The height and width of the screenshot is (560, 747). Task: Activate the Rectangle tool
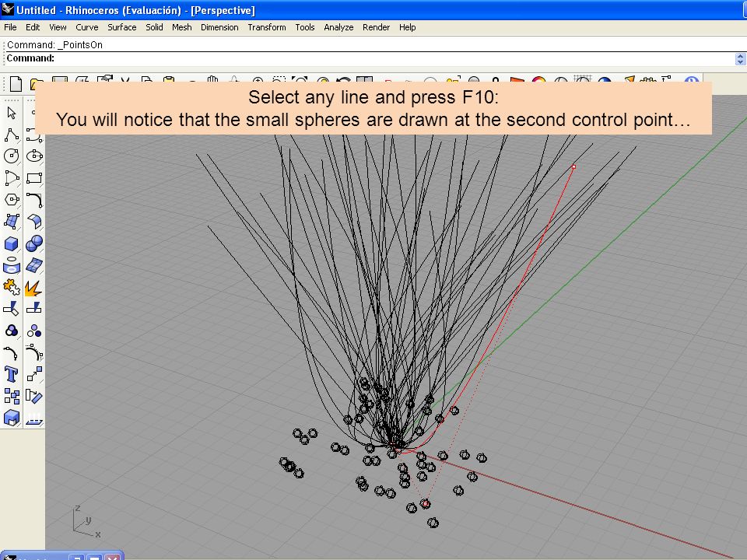34,178
